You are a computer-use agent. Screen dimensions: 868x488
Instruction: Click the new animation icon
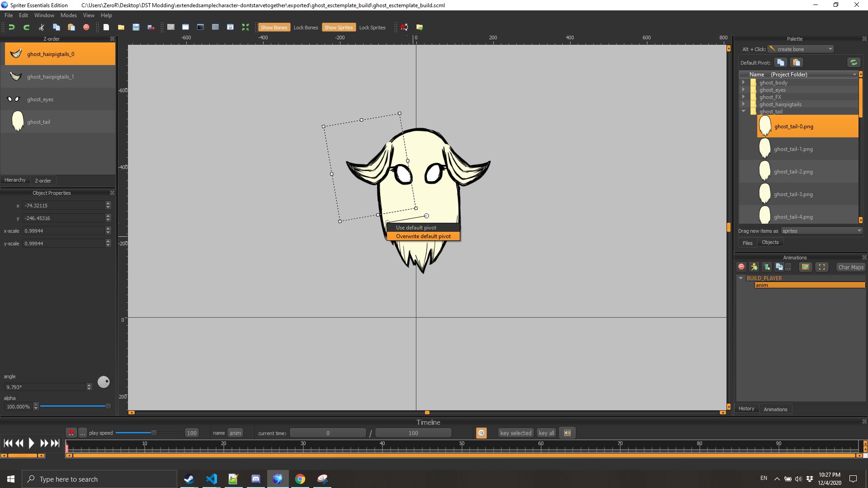click(x=766, y=267)
